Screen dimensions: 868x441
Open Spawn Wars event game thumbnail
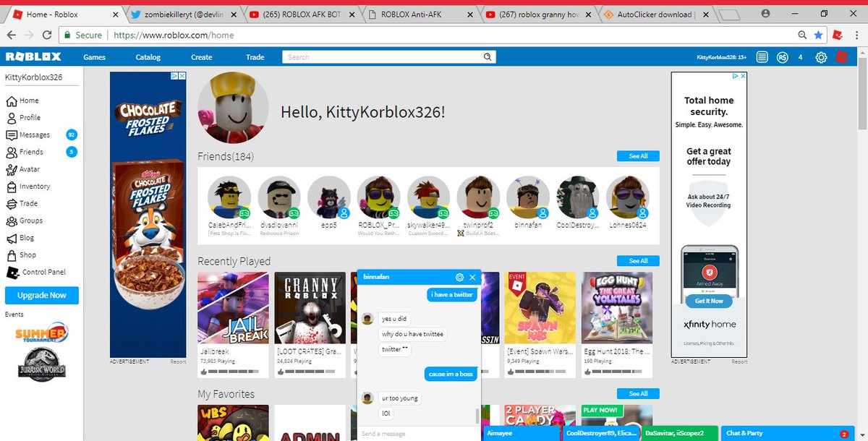[x=540, y=309]
